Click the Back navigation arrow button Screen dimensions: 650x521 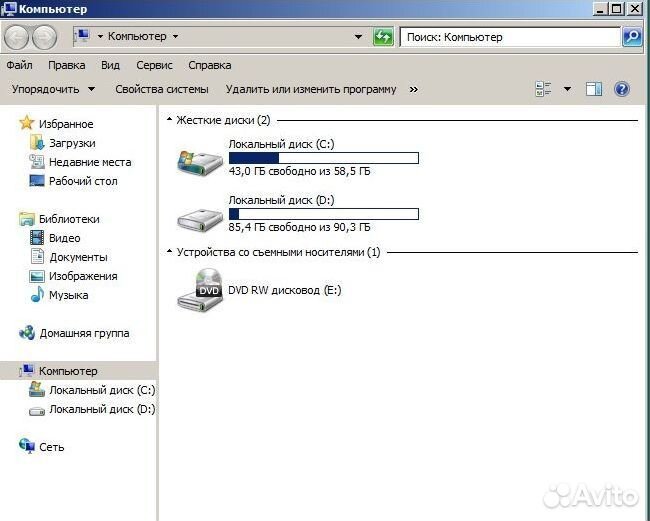click(17, 37)
